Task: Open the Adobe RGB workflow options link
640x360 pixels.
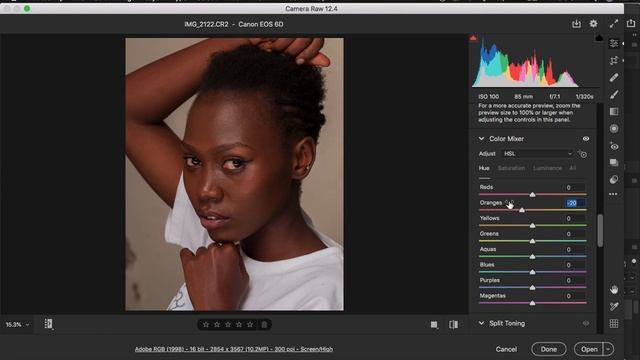Action: pyautogui.click(x=233, y=349)
